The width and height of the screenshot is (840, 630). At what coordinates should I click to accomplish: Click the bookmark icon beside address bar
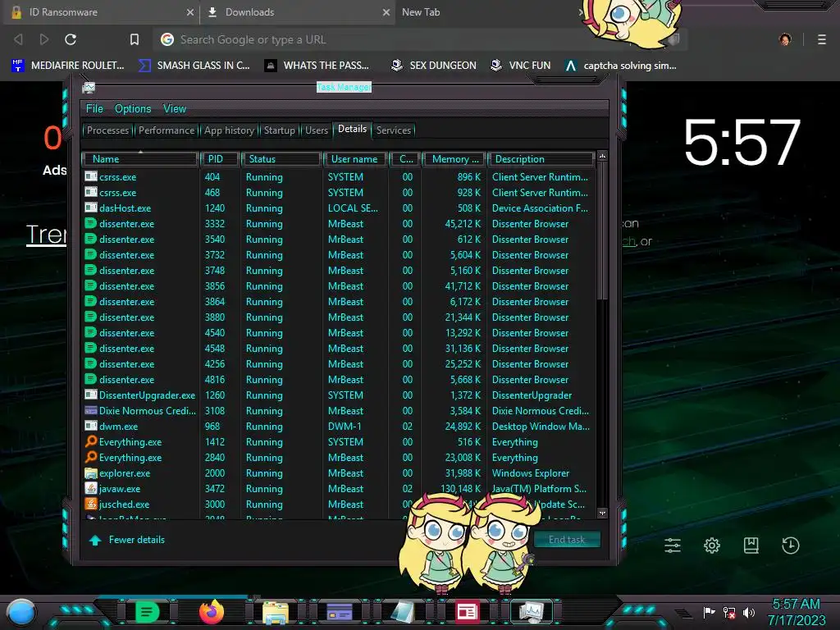[x=135, y=39]
